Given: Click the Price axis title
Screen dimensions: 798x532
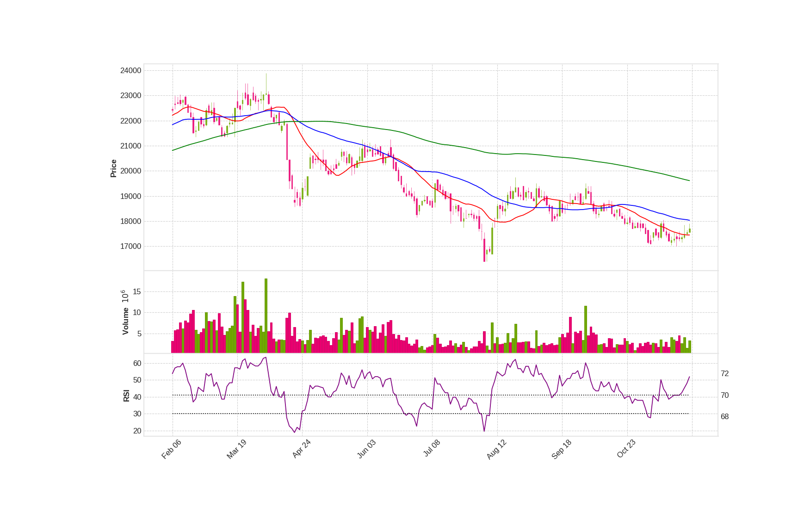Looking at the screenshot, I should pos(113,168).
